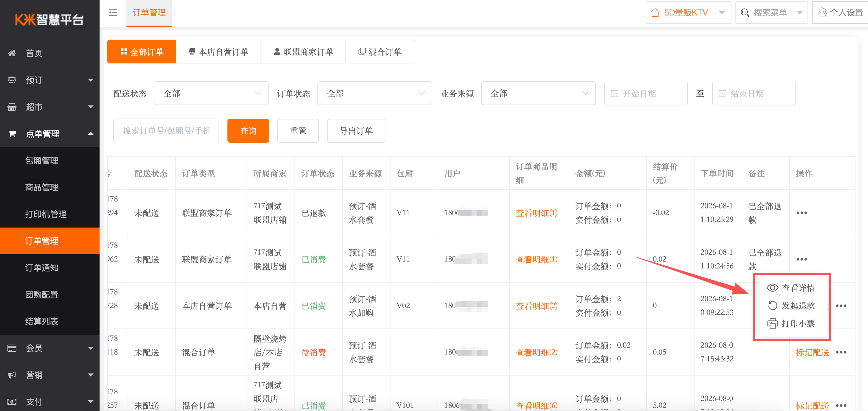This screenshot has width=868, height=411.
Task: Choose 查看详情 from the popup menu
Action: pos(791,288)
